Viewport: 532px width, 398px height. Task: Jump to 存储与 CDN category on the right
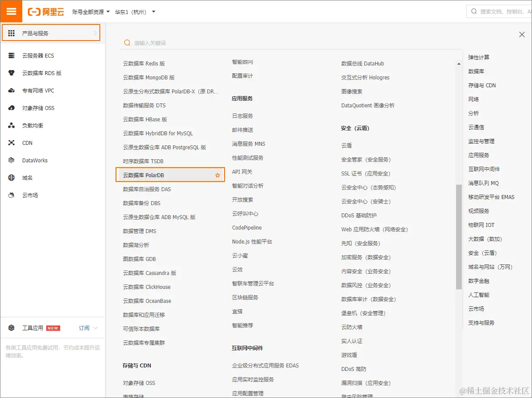tap(482, 85)
